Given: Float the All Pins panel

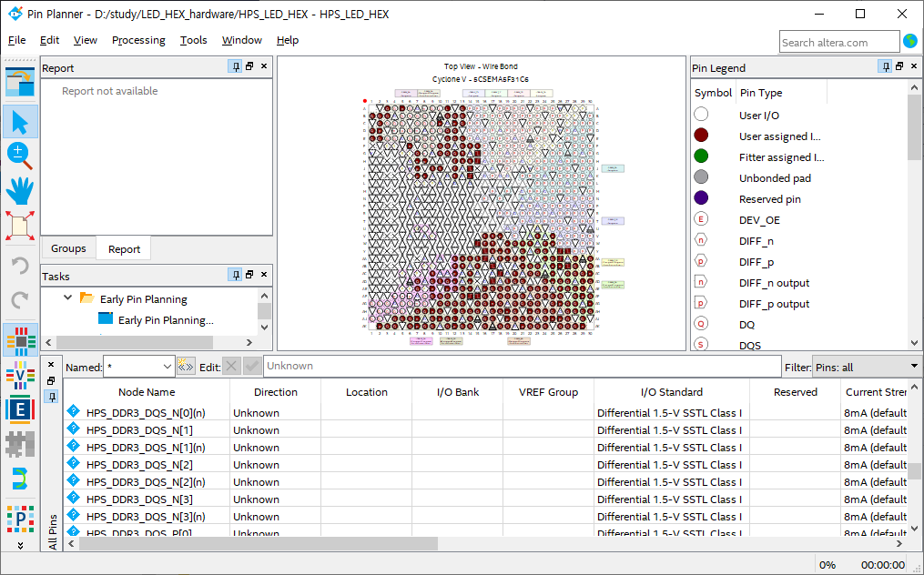Looking at the screenshot, I should [x=51, y=380].
